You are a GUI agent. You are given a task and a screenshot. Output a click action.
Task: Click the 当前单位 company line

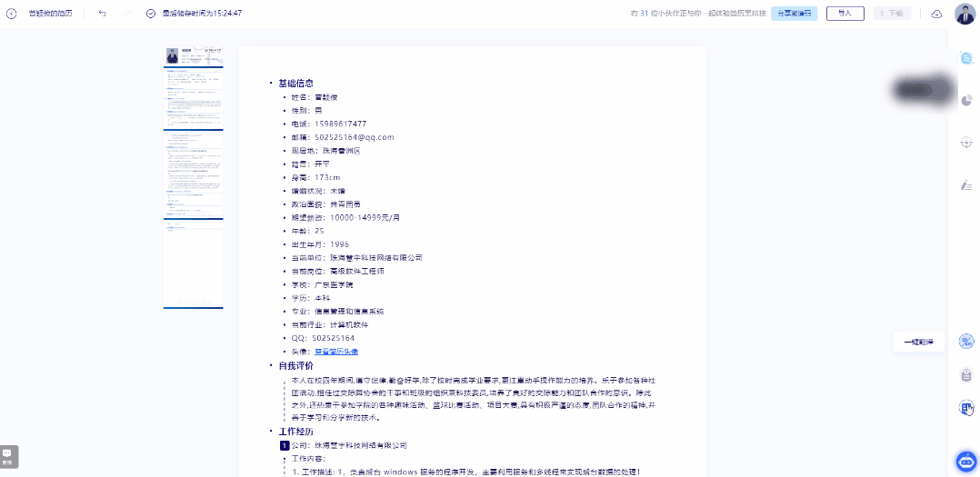357,257
